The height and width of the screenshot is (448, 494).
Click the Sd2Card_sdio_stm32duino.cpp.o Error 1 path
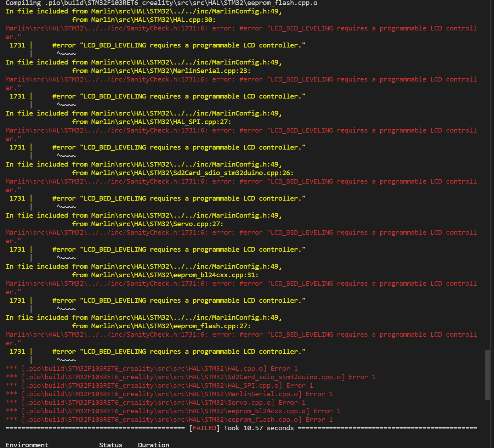(x=183, y=377)
